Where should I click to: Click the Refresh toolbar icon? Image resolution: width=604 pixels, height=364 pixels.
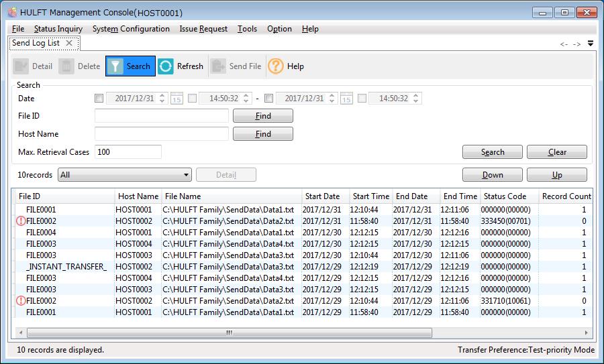point(166,66)
